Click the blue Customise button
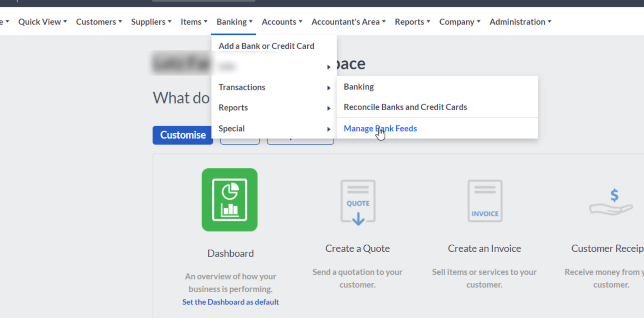644x318 pixels. click(x=182, y=135)
